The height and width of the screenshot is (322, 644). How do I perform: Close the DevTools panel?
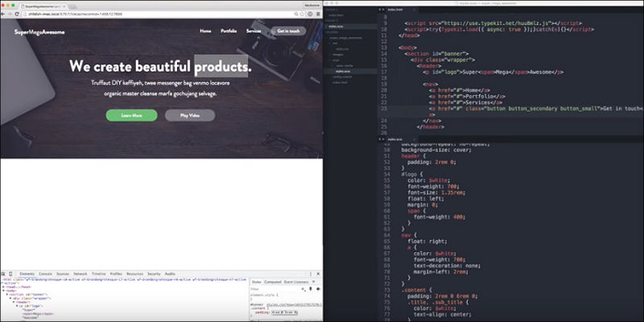pyautogui.click(x=318, y=274)
